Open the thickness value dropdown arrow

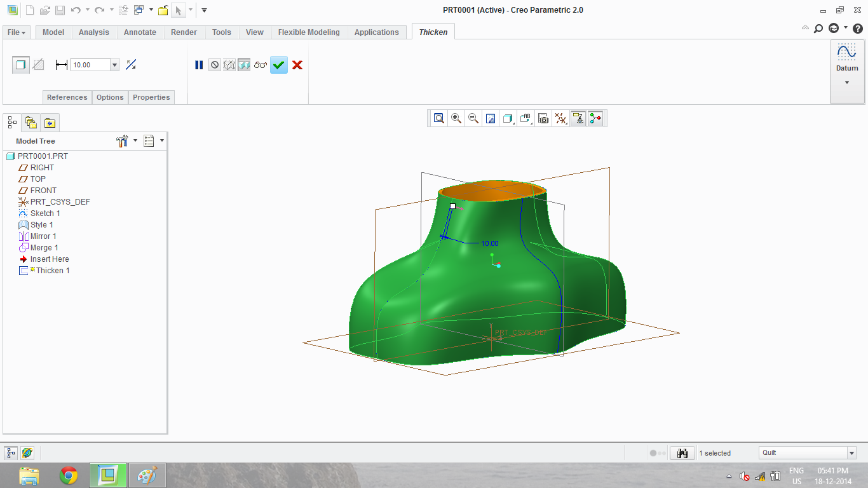coord(114,65)
